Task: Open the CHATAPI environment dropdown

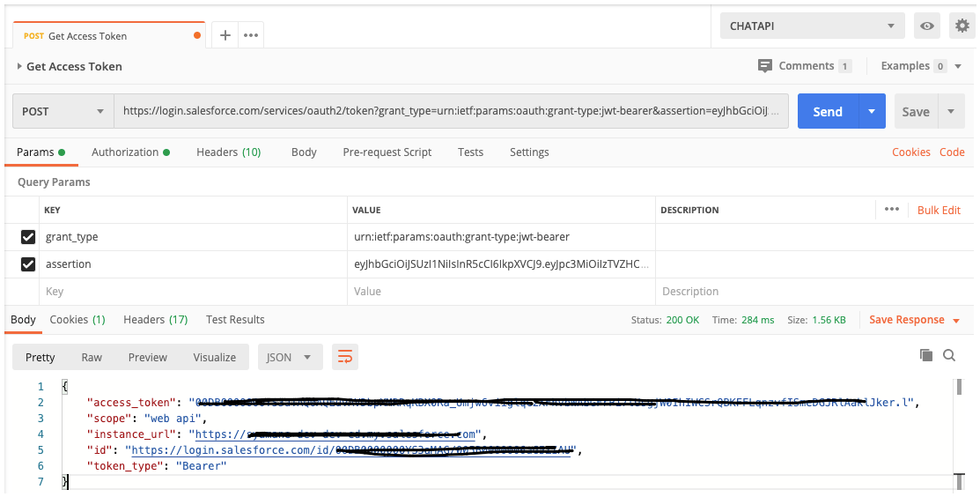Action: (813, 26)
